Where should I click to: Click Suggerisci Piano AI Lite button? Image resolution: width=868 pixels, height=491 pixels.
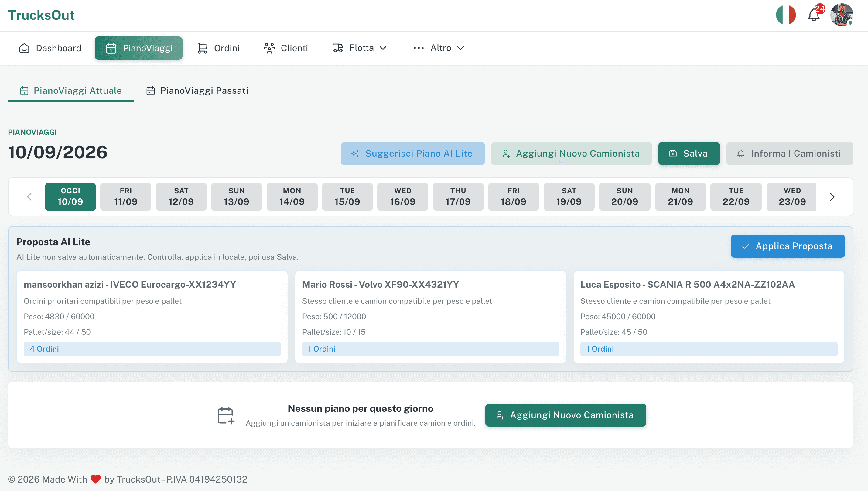pyautogui.click(x=412, y=154)
